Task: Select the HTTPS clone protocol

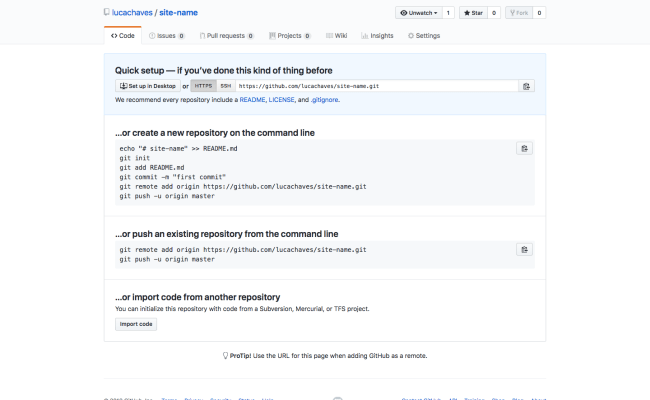Action: pyautogui.click(x=203, y=86)
